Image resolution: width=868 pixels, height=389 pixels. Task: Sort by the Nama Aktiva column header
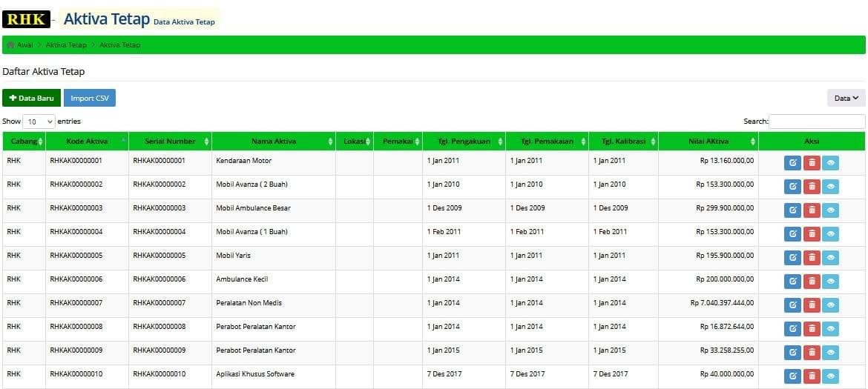point(273,142)
